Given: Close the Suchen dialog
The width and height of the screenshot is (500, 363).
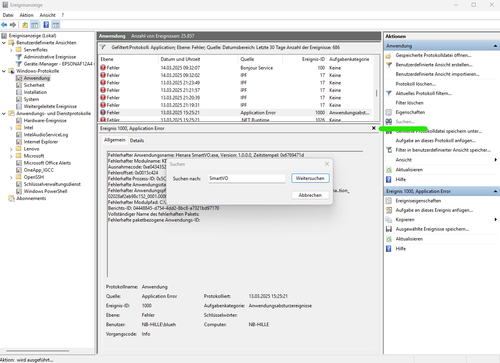Looking at the screenshot, I should click(x=327, y=164).
